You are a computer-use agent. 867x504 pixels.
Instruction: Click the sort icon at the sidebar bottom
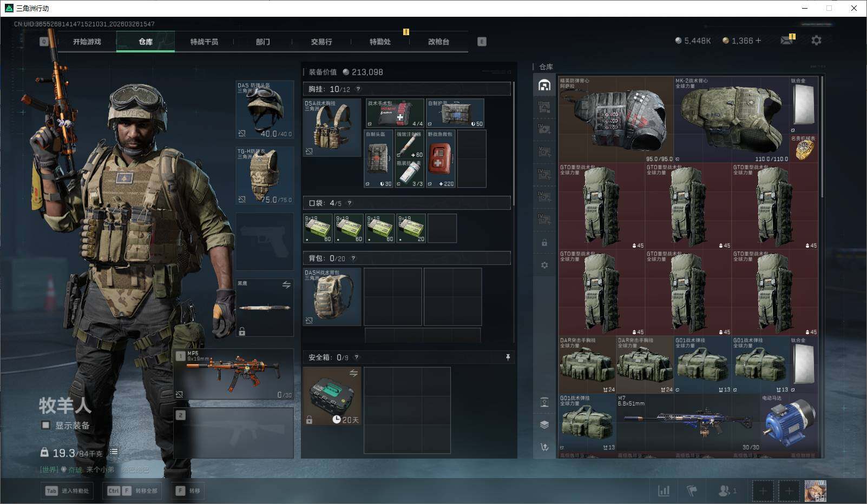(544, 447)
